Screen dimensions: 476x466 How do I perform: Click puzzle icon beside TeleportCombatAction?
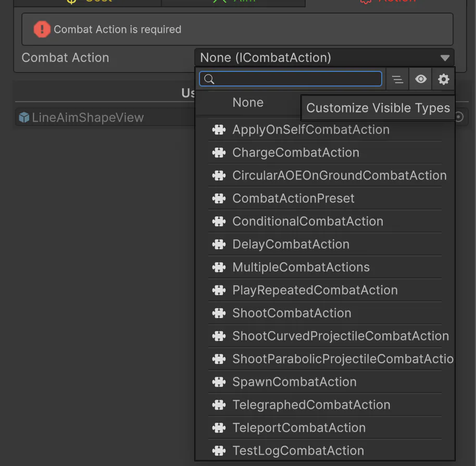219,428
